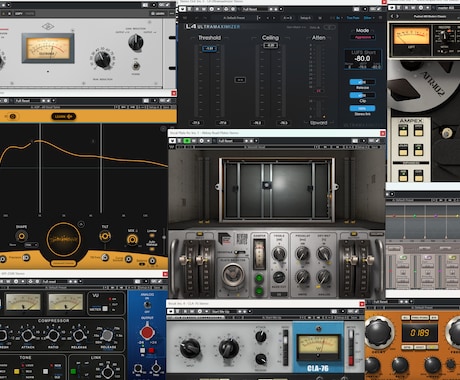
Task: Click the Predelay knob in Abbey Road Plates
Action: pyautogui.click(x=302, y=254)
